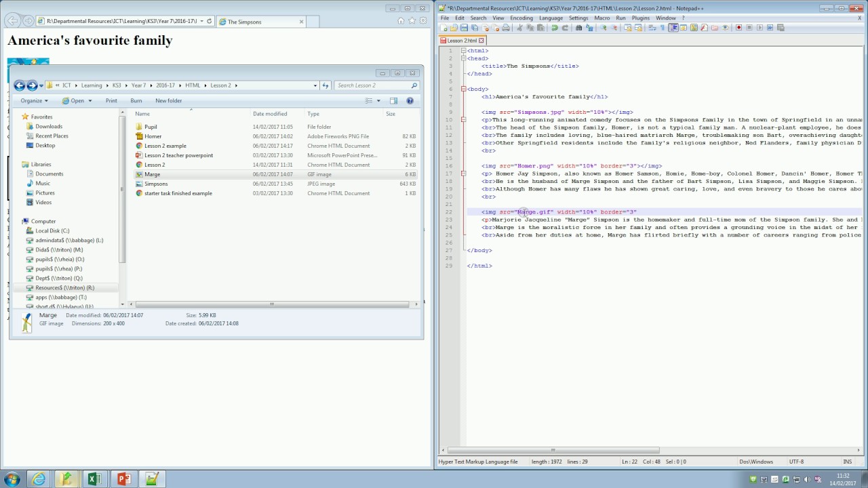The image size is (868, 488).
Task: Click the Undo icon in Notepad++ toolbar
Action: (555, 28)
